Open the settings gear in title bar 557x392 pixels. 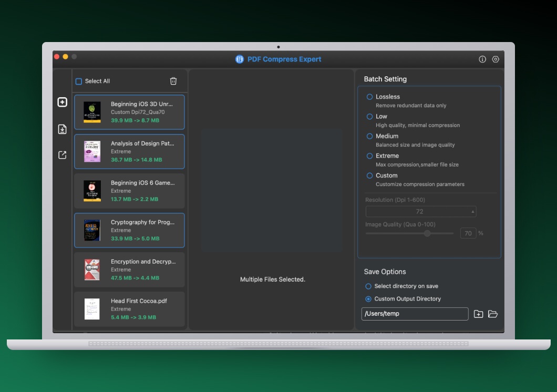(x=496, y=59)
